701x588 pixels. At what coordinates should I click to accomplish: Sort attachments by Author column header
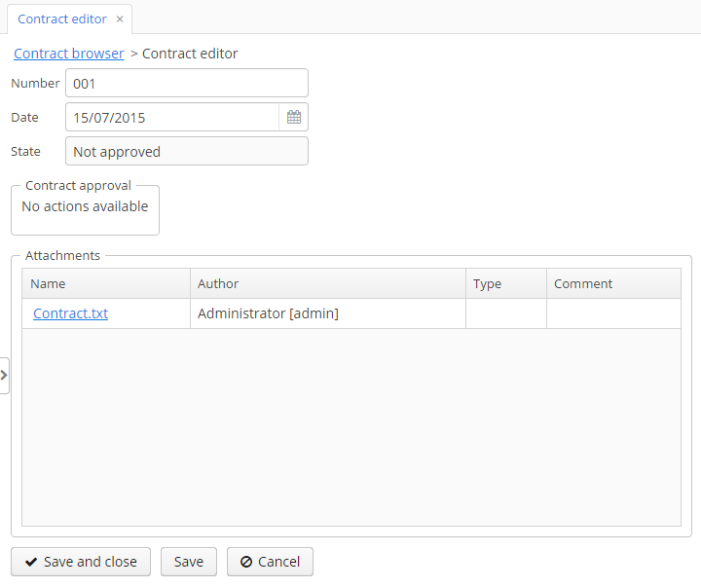tap(327, 284)
